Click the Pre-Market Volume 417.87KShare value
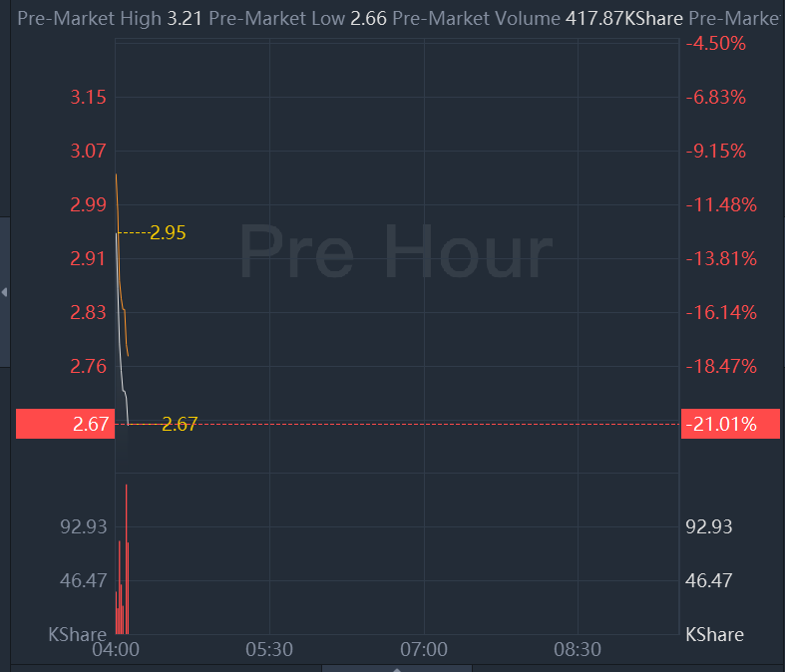This screenshot has width=785, height=672. click(624, 19)
